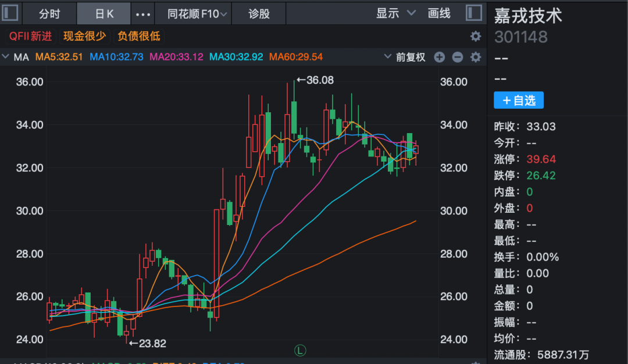The height and width of the screenshot is (364, 628).
Task: Click the 现金很少 tag
Action: 85,36
